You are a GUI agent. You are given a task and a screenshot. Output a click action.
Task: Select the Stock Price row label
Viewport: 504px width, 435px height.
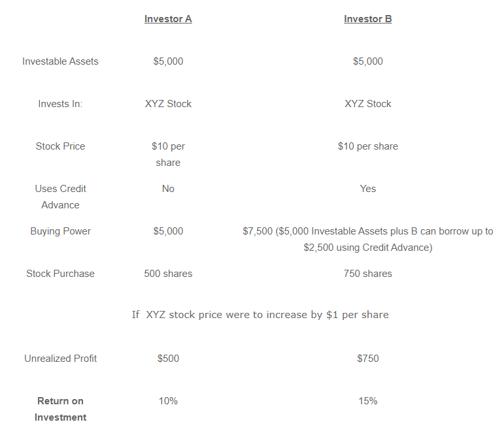60,146
